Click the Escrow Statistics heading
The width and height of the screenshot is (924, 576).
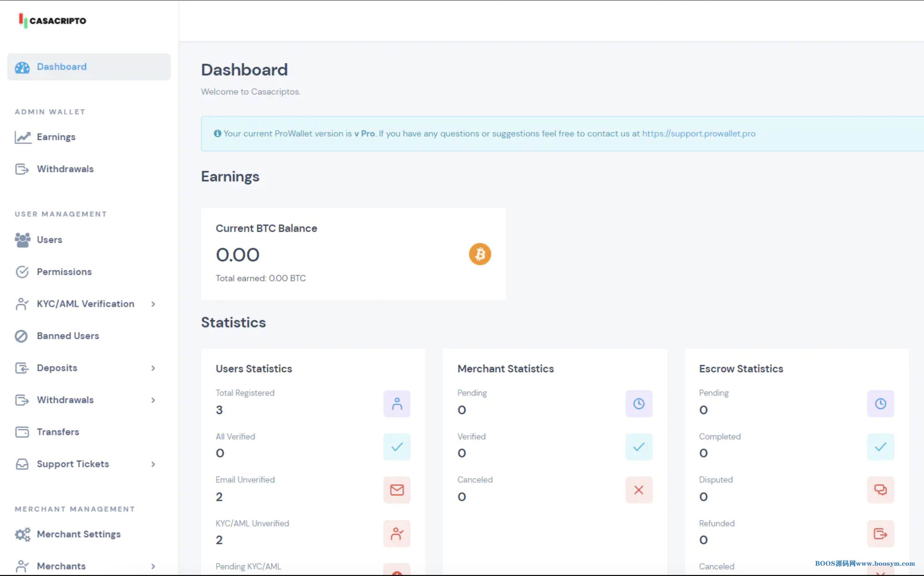(x=741, y=369)
